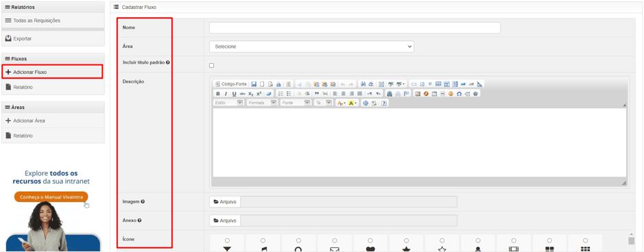Screen dimensions: 644x252
Task: Apply subscript formatting
Action: [250, 94]
